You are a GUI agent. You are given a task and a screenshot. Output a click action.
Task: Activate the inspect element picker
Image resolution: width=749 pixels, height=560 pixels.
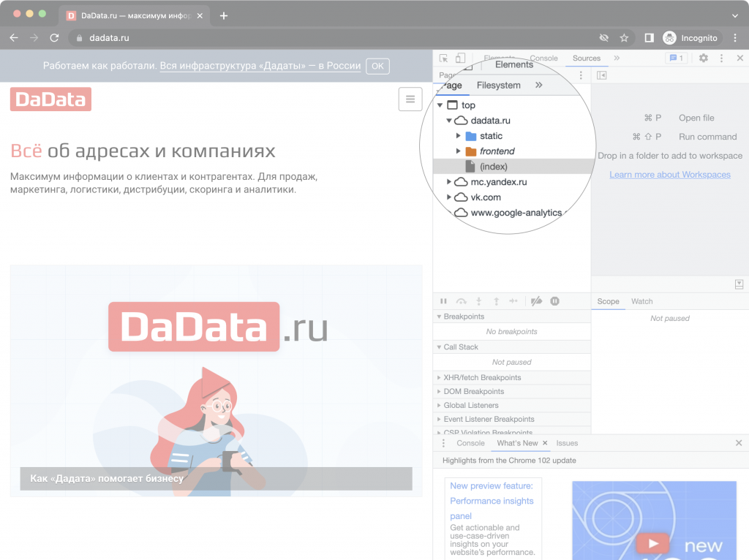[x=444, y=58]
